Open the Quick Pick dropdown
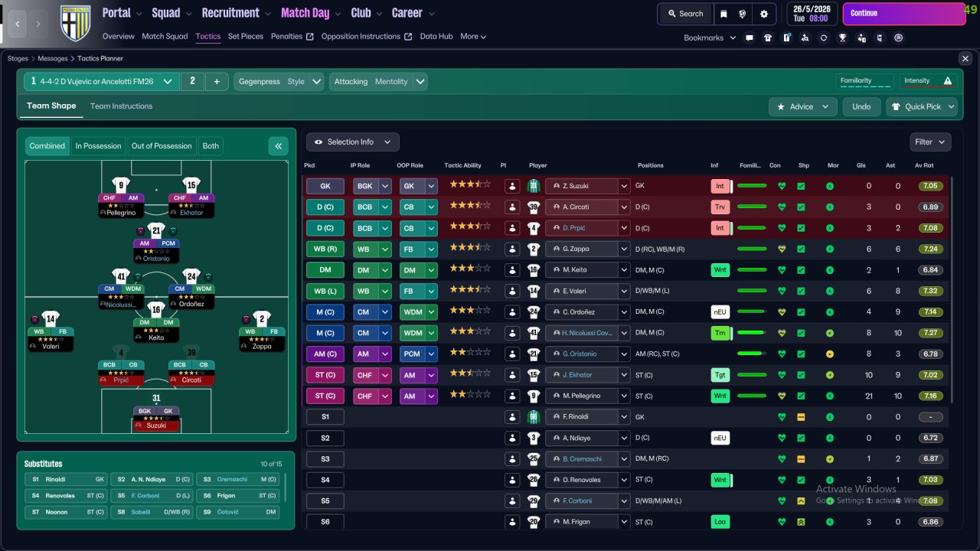Viewport: 980px width, 551px height. tap(922, 106)
